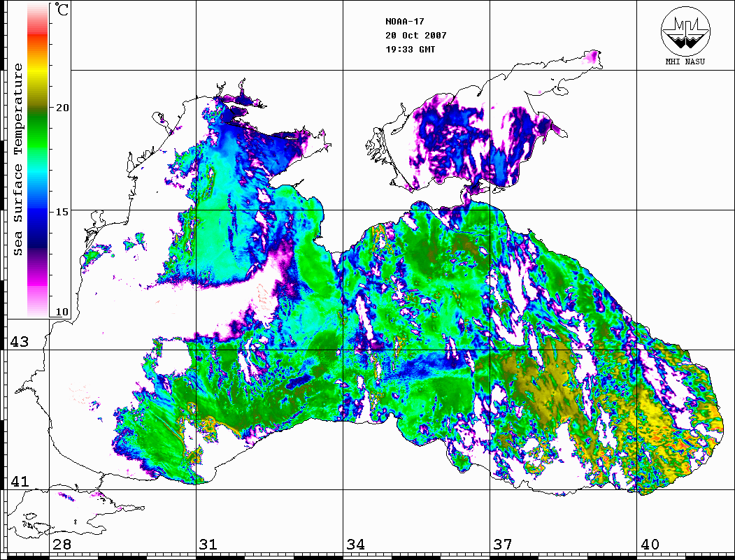
Task: Click the °C unit label
Action: click(x=61, y=9)
